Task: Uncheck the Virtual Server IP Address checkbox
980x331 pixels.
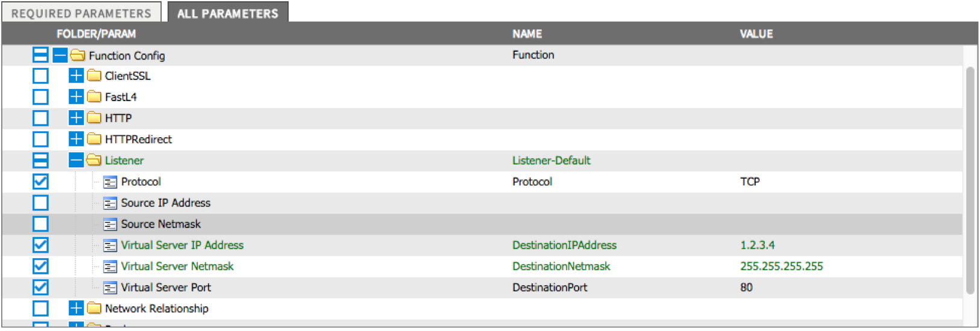Action: coord(40,245)
